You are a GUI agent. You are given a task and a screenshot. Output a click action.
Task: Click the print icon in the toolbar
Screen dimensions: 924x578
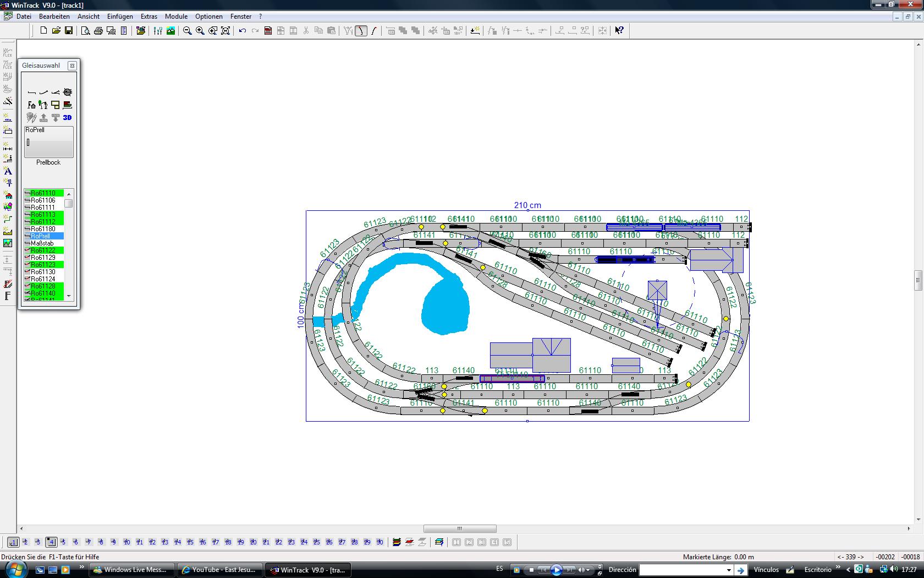coord(98,31)
